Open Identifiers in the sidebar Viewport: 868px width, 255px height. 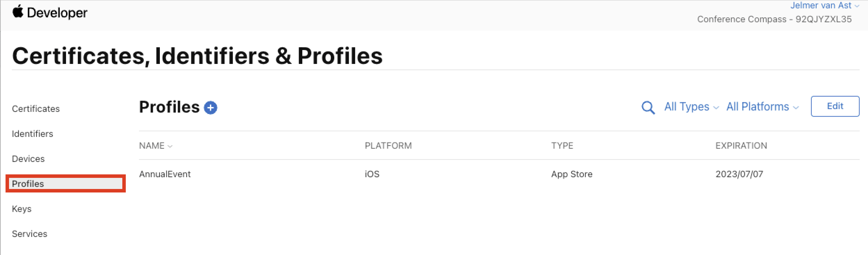[x=32, y=134]
